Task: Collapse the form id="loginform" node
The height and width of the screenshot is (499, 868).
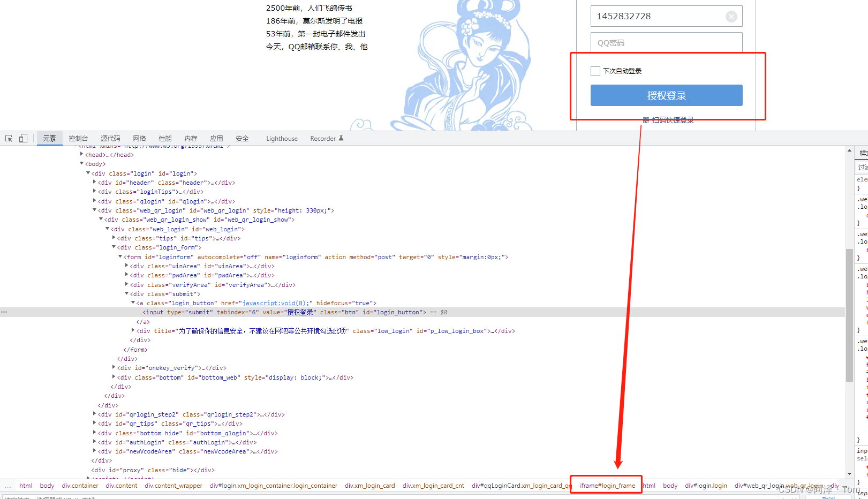Action: [120, 256]
